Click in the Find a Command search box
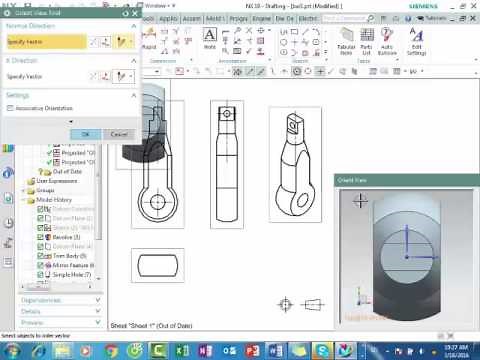This screenshot has height=360, width=480. 344,18
